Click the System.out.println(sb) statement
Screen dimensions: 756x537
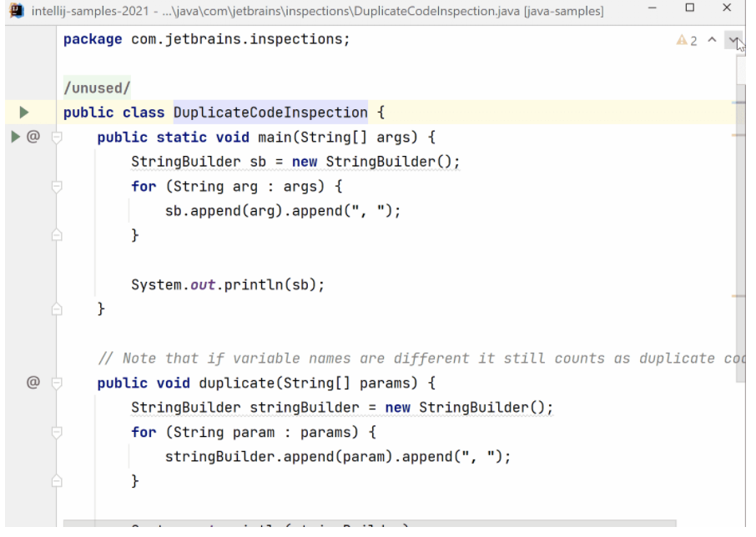click(x=227, y=285)
